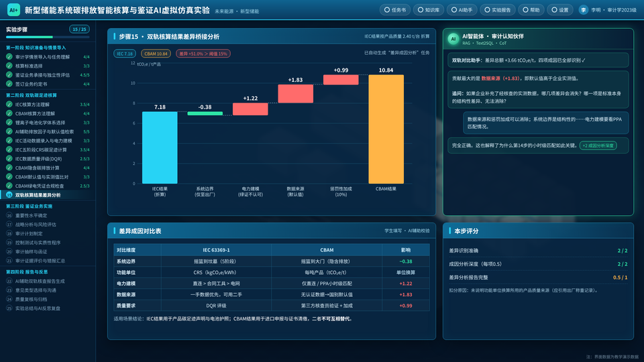644x362 pixels.
Task: Go to step 控制测试与实质性程序
Action: coord(48,243)
